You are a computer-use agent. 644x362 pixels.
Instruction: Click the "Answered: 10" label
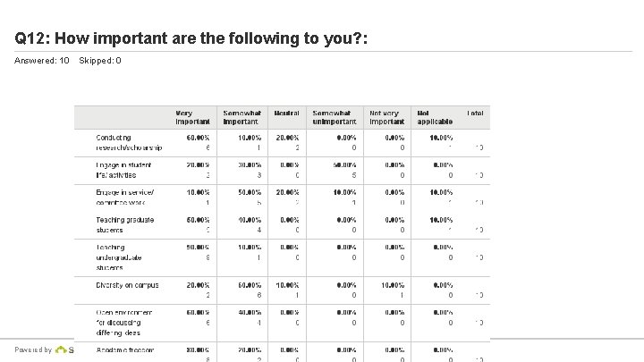click(42, 61)
